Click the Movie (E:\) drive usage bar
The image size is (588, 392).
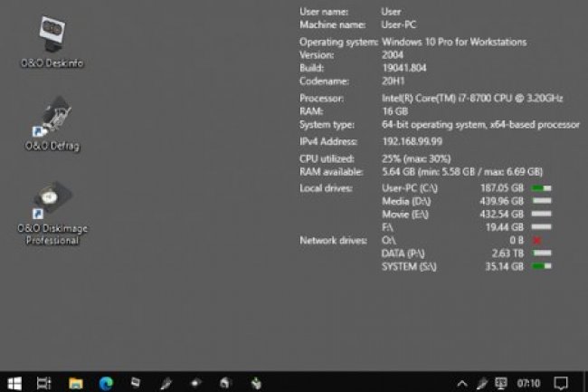point(541,215)
